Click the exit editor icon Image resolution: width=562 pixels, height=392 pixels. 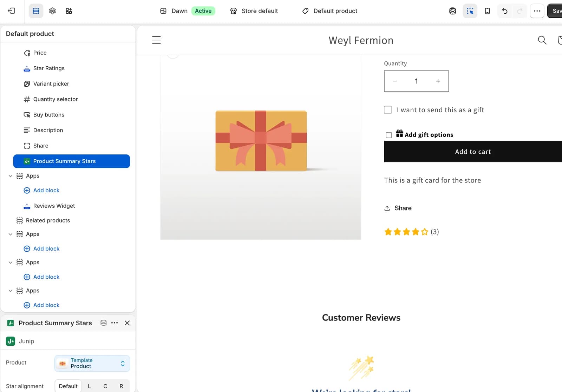pyautogui.click(x=11, y=11)
